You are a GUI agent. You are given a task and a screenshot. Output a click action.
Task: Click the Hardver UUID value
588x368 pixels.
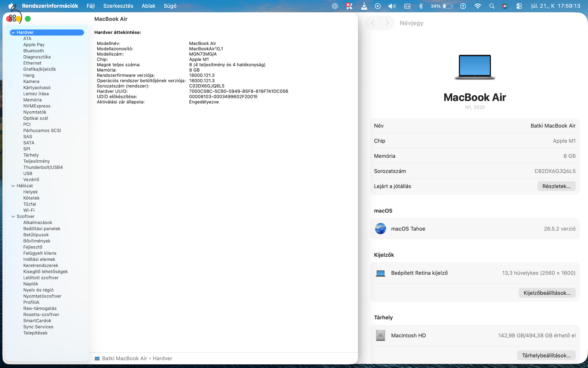click(x=239, y=91)
